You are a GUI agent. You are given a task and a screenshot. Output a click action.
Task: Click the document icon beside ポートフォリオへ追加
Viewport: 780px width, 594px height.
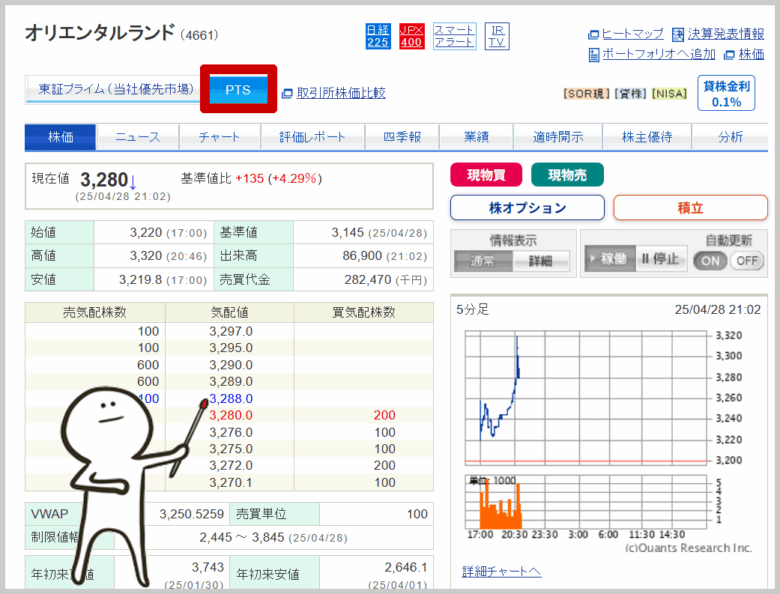[594, 55]
